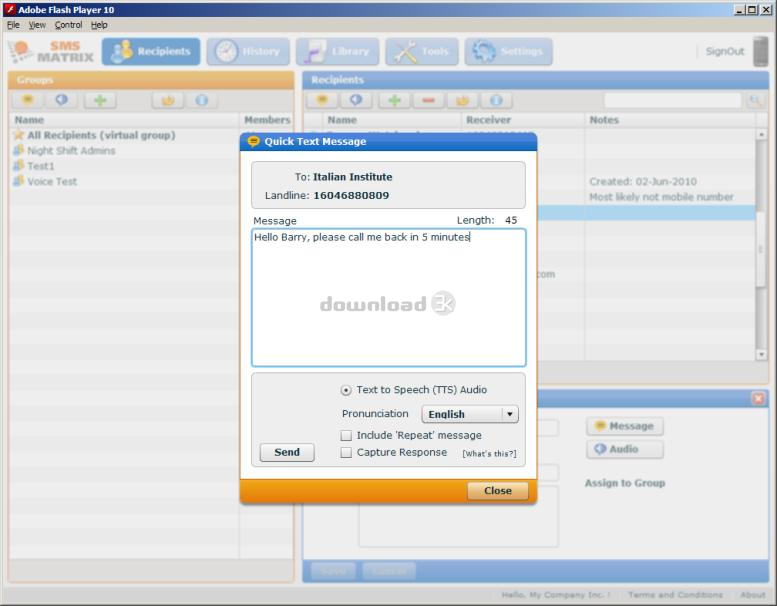
Task: Open the Help menu
Action: [99, 25]
